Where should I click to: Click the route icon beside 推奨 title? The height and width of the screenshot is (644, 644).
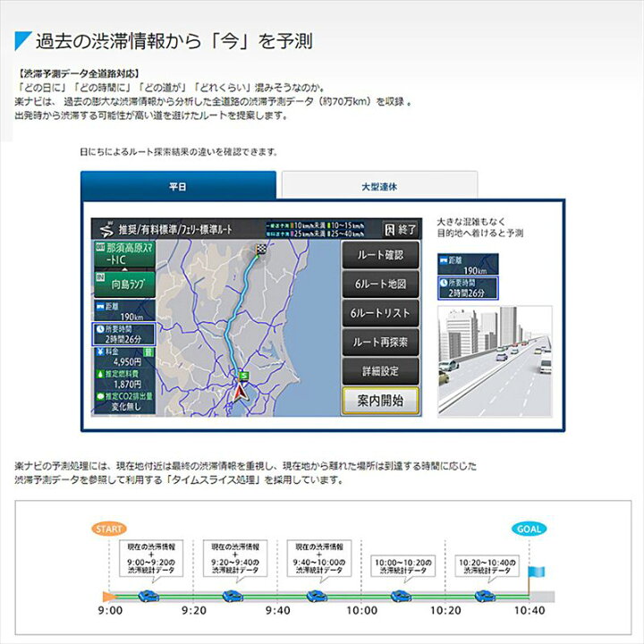(x=106, y=230)
